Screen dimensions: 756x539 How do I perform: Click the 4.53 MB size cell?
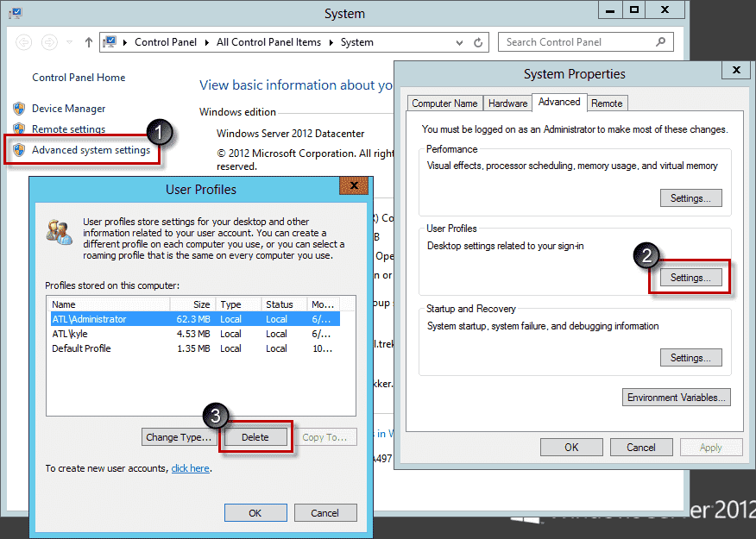[193, 334]
